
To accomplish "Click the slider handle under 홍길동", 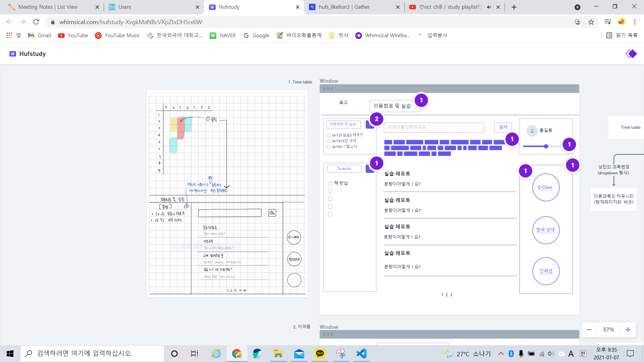I will [x=546, y=146].
